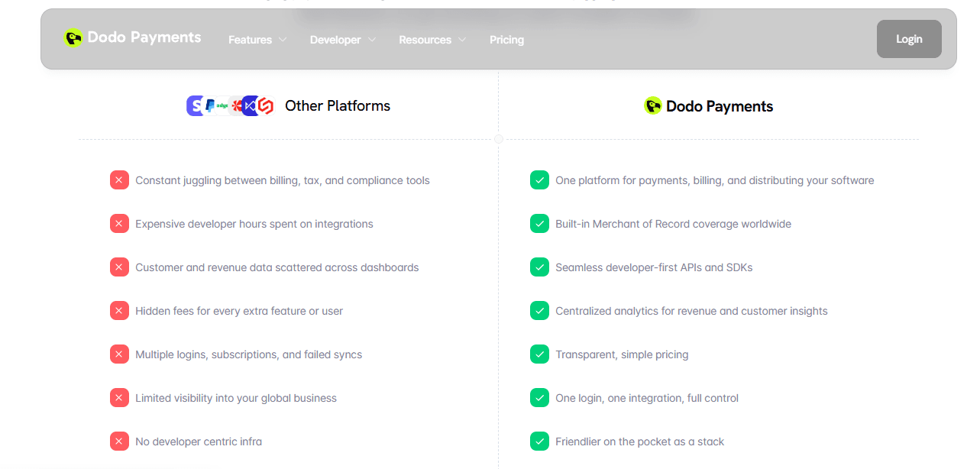
Task: Click the Dodo Payments brand name in navbar
Action: click(x=144, y=37)
